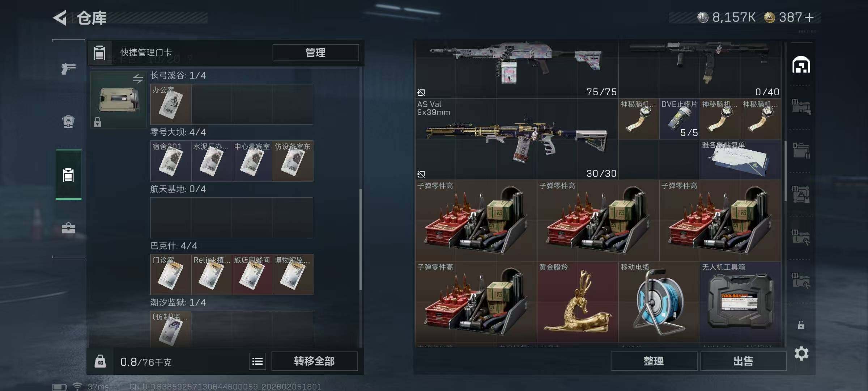This screenshot has width=868, height=391.
Task: Click the 出售 sell button
Action: (743, 361)
